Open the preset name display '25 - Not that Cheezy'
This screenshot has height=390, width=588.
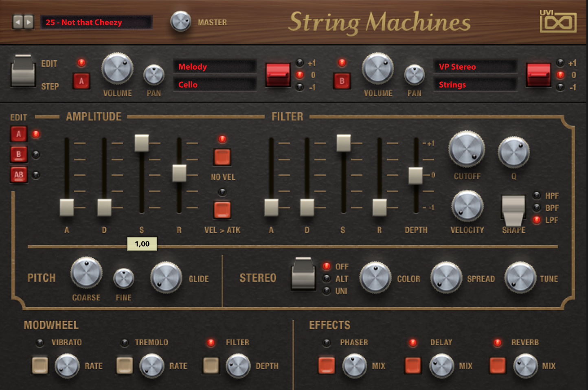click(97, 22)
